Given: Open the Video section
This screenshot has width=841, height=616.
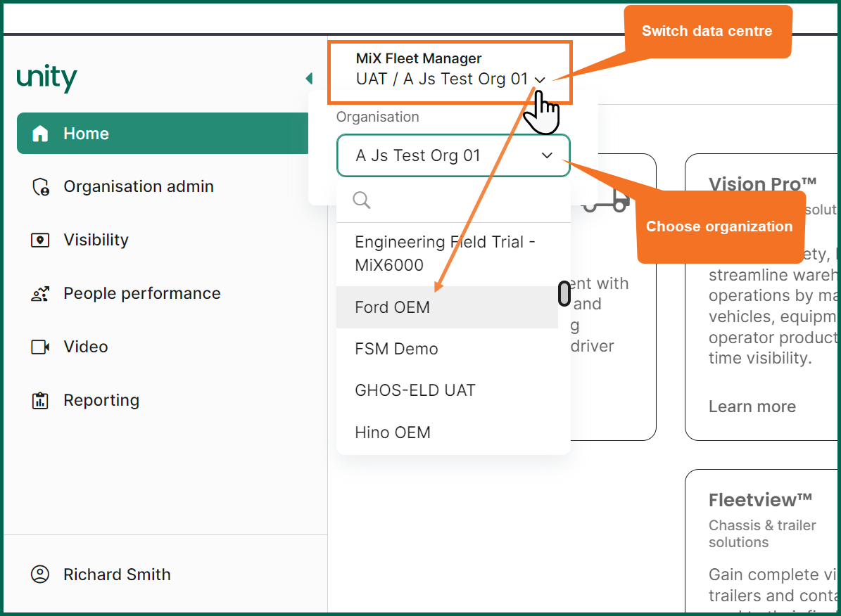Looking at the screenshot, I should tap(86, 347).
